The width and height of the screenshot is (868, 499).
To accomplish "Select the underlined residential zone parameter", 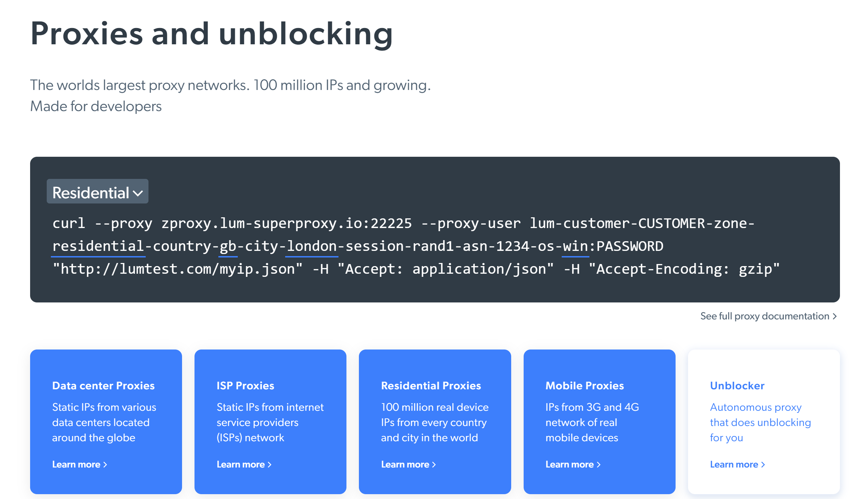I will click(x=98, y=246).
